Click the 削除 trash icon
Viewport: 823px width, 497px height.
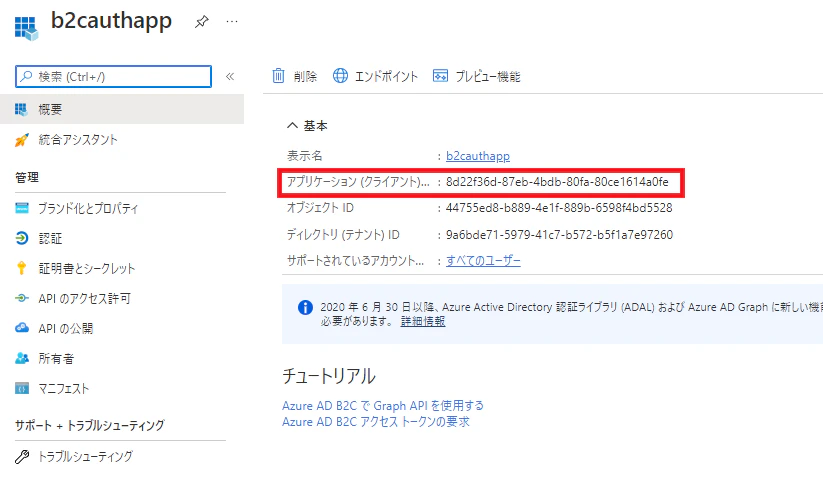point(278,76)
